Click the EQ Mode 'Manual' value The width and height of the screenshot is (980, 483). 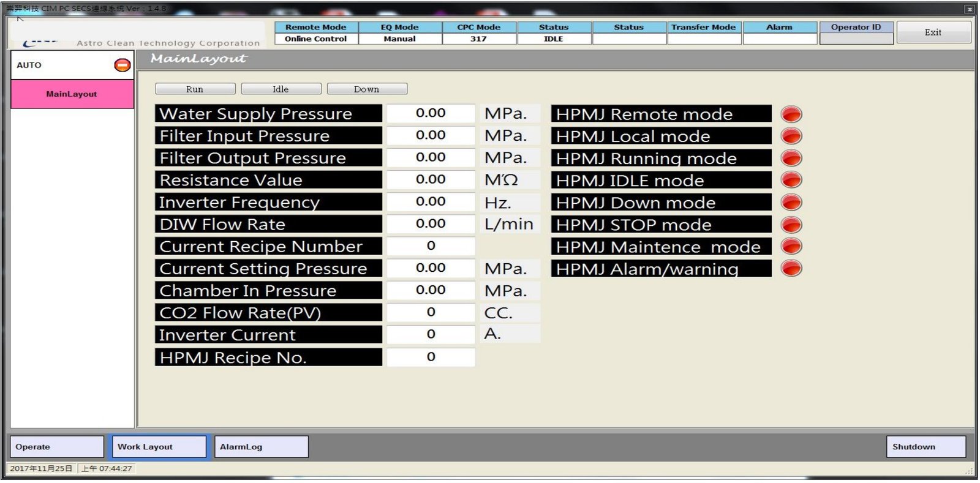tap(400, 39)
